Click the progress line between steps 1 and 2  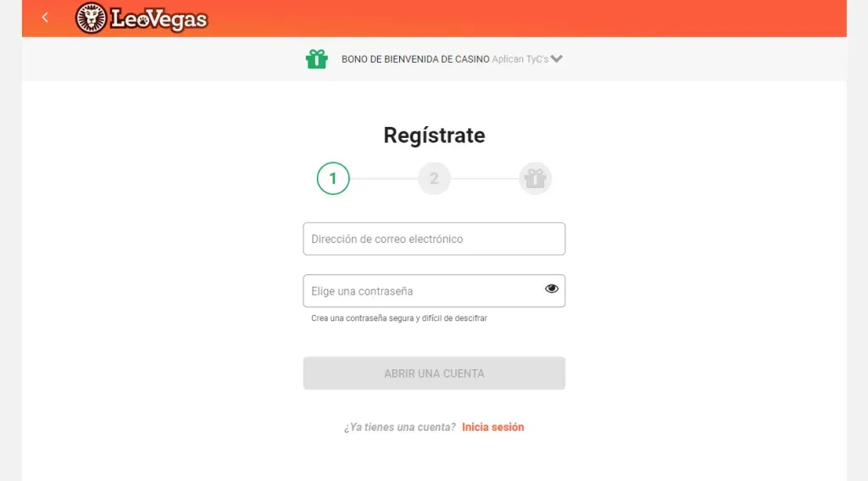[383, 179]
